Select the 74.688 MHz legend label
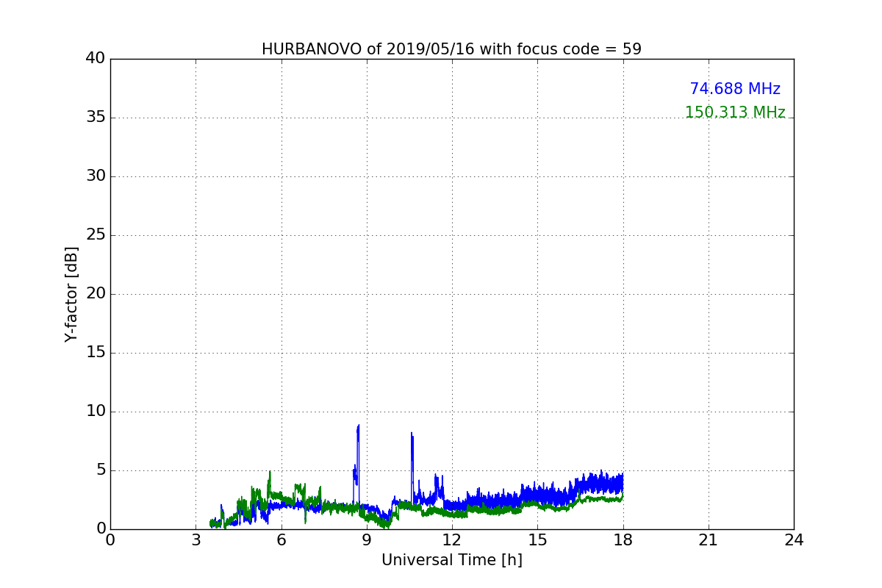Screen dimensions: 882x588 735,89
